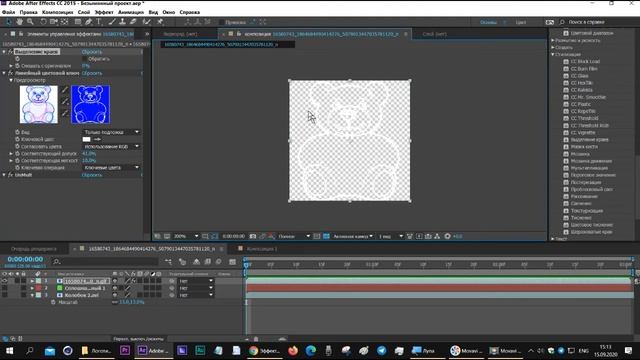Reset the first effect
The image size is (640, 360).
pos(92,52)
